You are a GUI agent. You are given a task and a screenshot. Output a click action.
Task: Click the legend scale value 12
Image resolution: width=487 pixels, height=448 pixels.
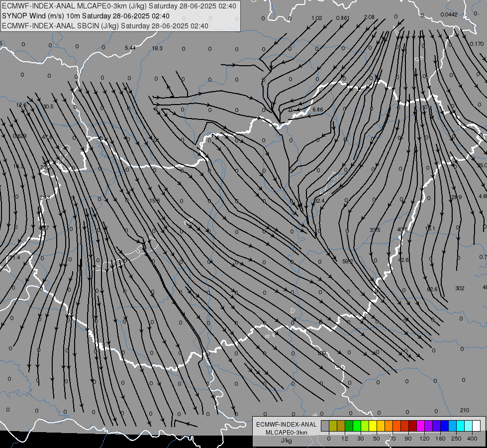[x=345, y=439]
